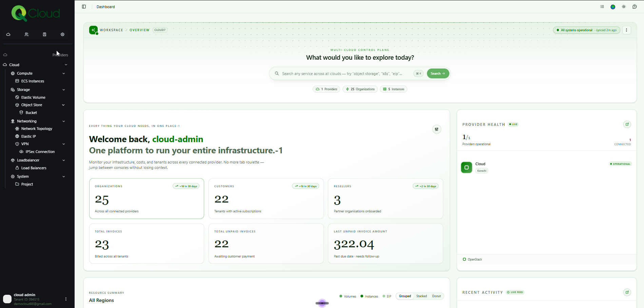644x308 pixels.
Task: Collapse the System group
Action: pyautogui.click(x=63, y=176)
